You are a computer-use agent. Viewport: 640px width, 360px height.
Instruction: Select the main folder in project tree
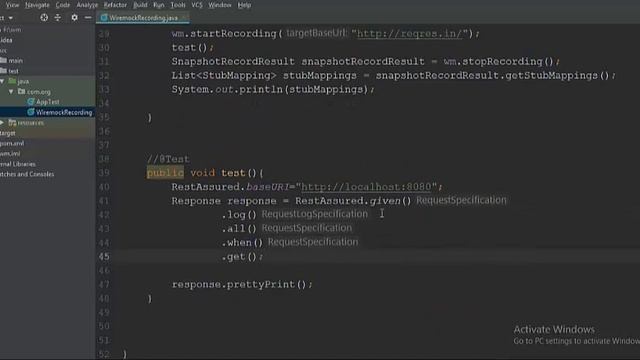(16, 61)
